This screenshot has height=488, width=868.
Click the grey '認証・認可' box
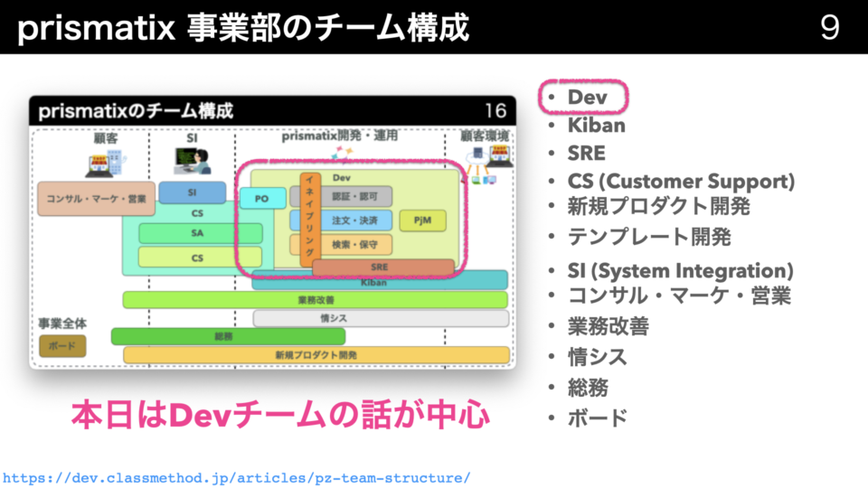(x=354, y=196)
